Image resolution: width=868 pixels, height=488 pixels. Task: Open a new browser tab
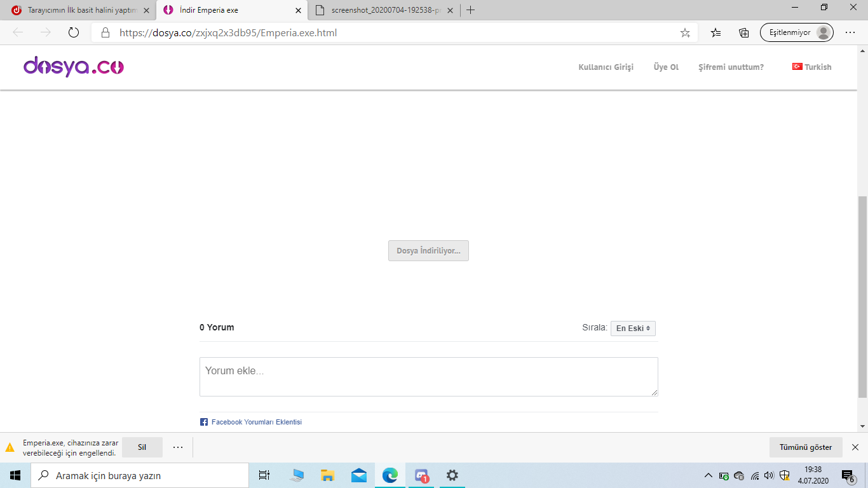point(470,10)
